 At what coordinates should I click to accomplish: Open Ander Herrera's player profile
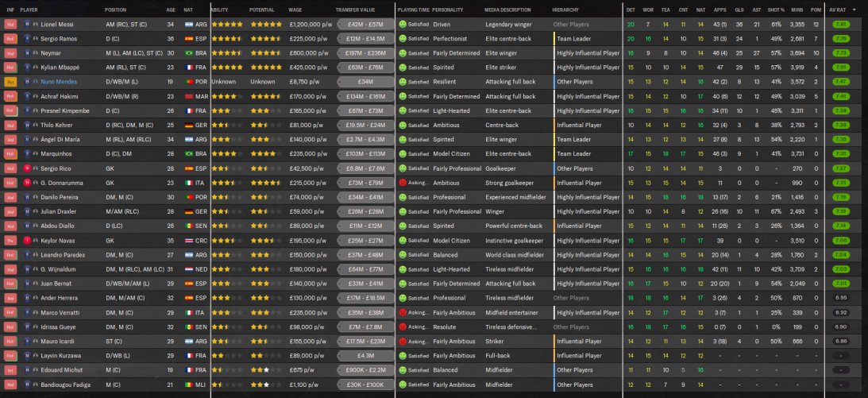[x=59, y=299]
